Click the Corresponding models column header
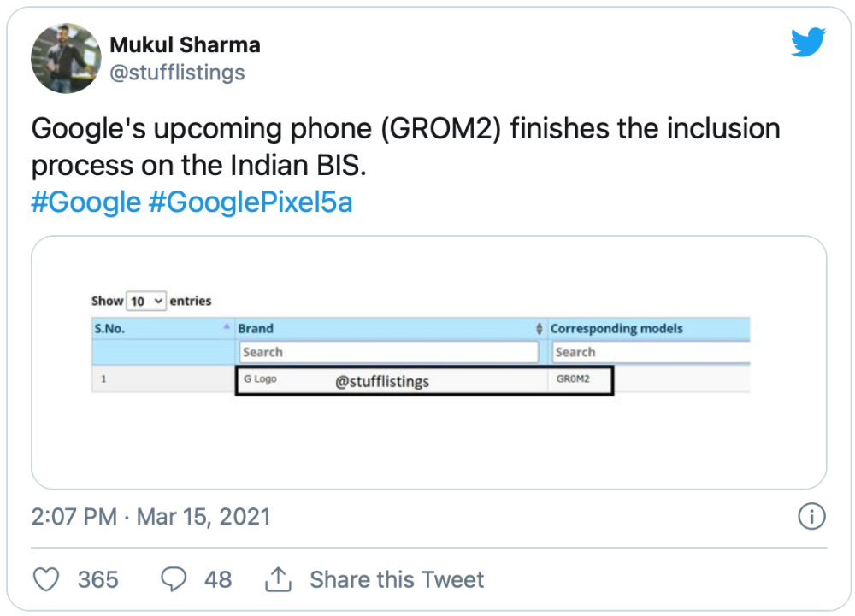The height and width of the screenshot is (616, 855). (617, 328)
